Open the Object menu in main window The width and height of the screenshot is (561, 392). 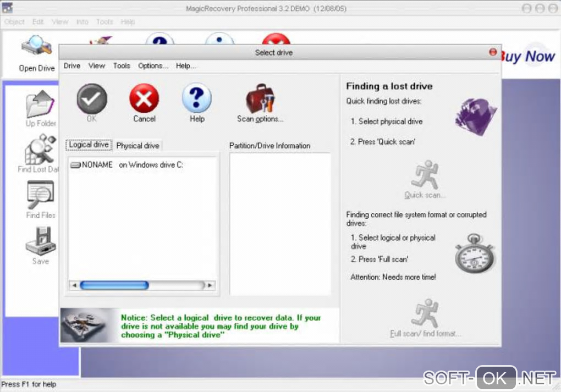[14, 22]
